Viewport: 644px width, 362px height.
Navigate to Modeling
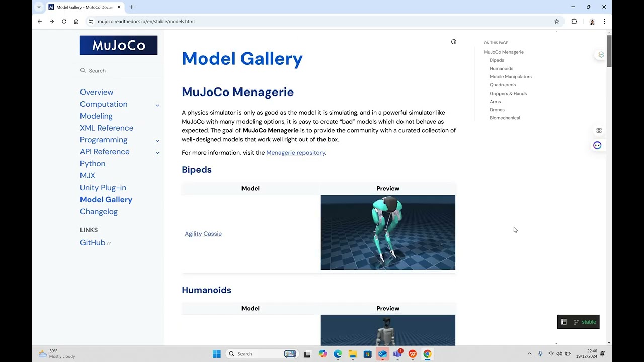pyautogui.click(x=96, y=116)
